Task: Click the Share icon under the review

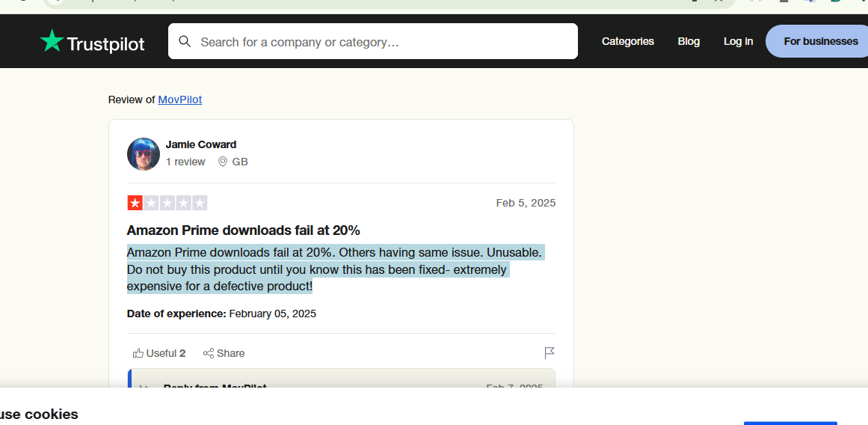Action: [x=208, y=353]
